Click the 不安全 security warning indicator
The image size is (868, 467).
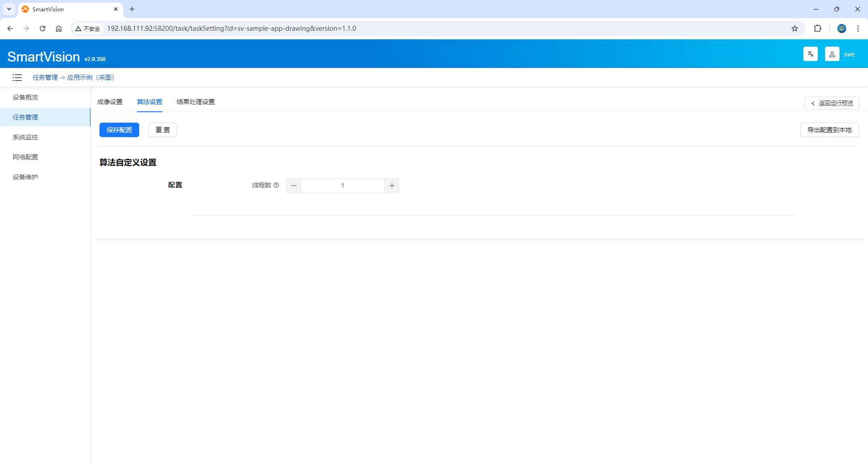click(x=88, y=29)
